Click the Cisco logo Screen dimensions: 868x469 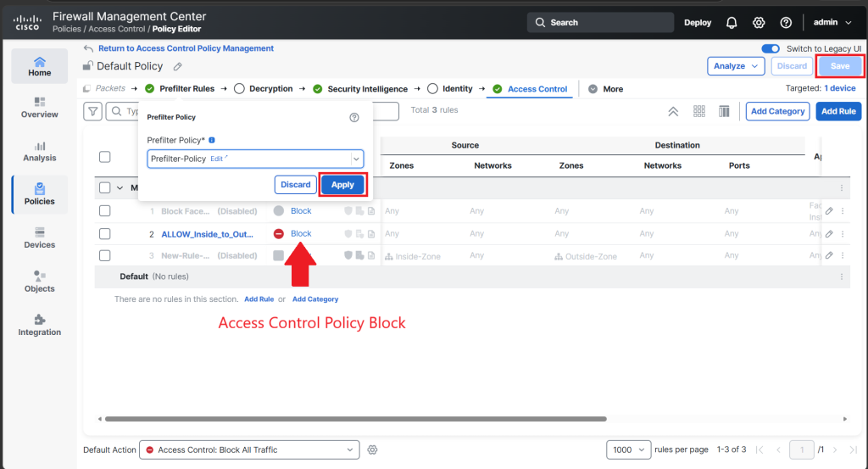[27, 23]
